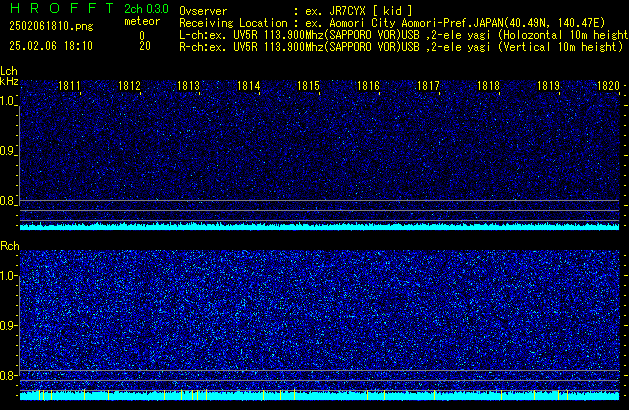Click the 0.8 frequency tick on Lch
The width and height of the screenshot is (629, 410).
point(7,201)
